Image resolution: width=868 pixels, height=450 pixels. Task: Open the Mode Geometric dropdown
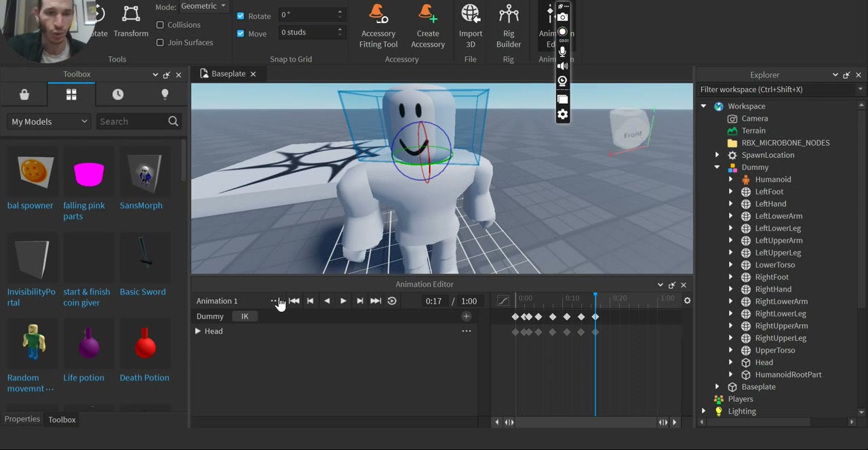pyautogui.click(x=203, y=6)
